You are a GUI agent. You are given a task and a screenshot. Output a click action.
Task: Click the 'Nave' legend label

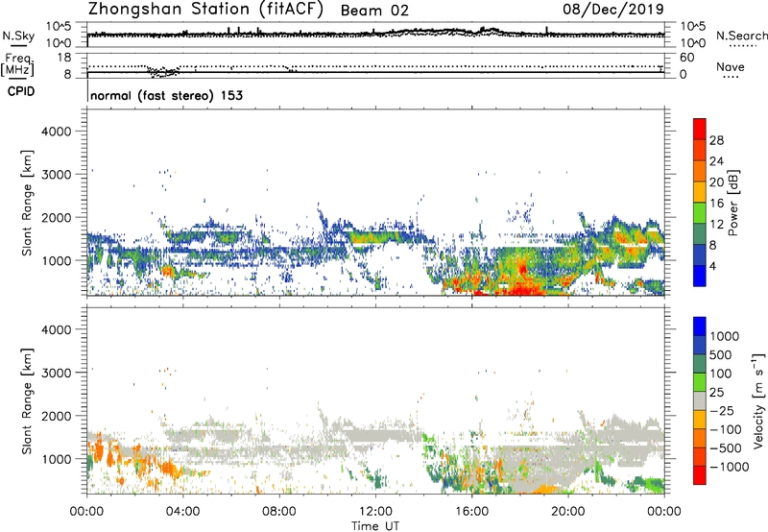pyautogui.click(x=731, y=66)
